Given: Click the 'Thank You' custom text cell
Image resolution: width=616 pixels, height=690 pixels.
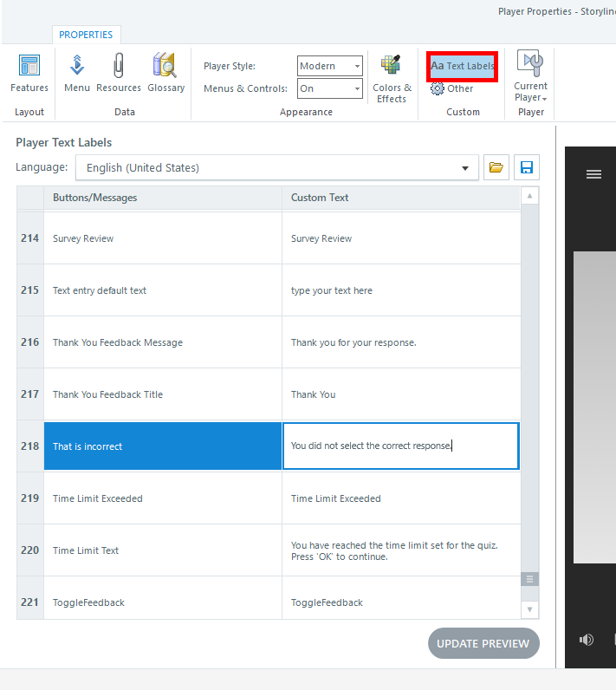Looking at the screenshot, I should click(x=401, y=394).
